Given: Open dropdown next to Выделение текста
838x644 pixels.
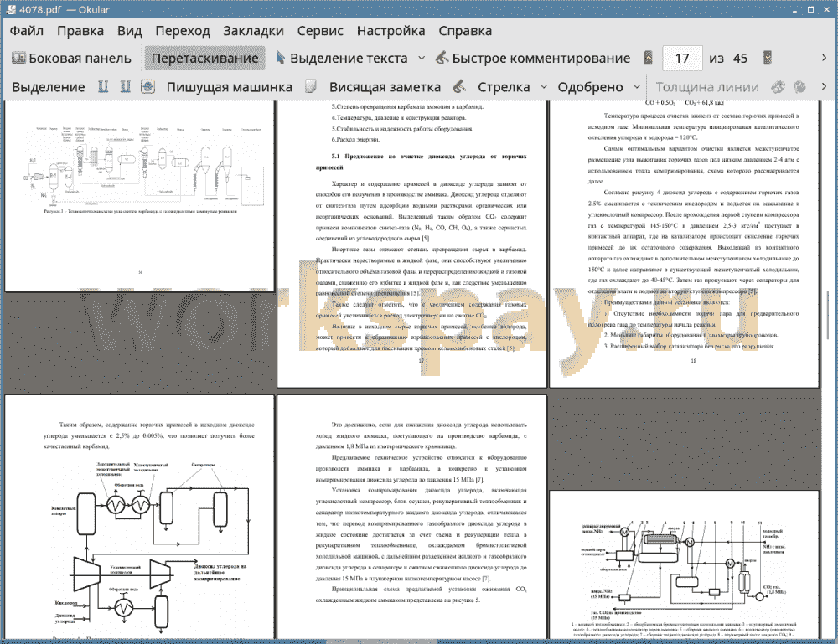Looking at the screenshot, I should point(422,59).
